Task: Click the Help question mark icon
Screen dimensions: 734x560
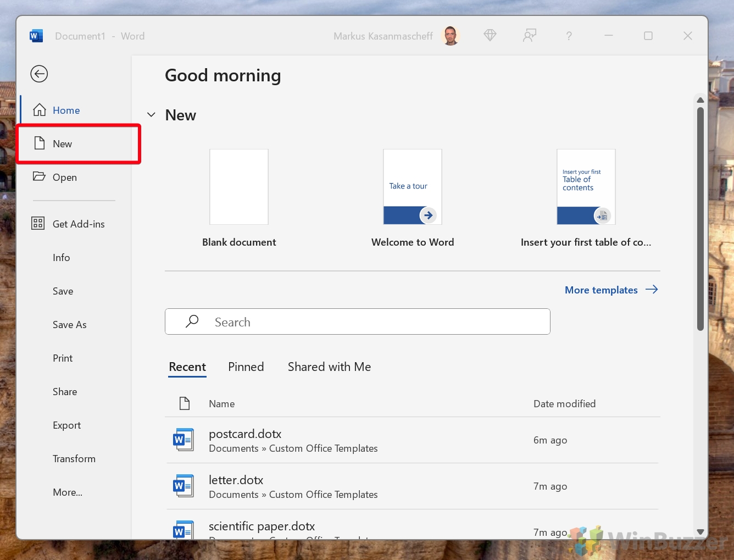Action: click(x=569, y=36)
